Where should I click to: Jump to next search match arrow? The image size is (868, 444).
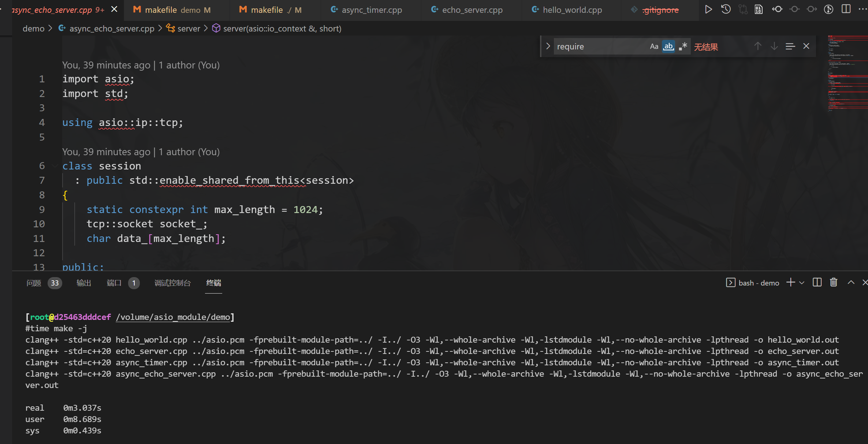coord(774,46)
